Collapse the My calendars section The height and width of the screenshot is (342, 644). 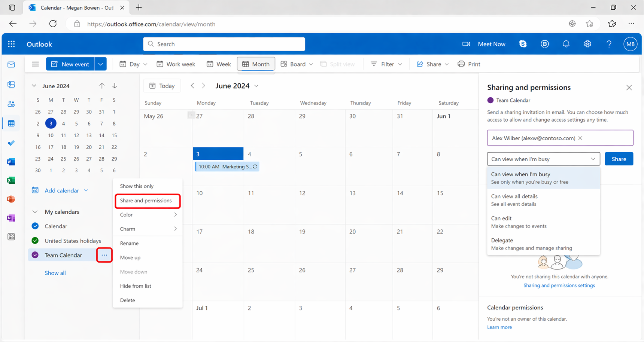point(35,212)
